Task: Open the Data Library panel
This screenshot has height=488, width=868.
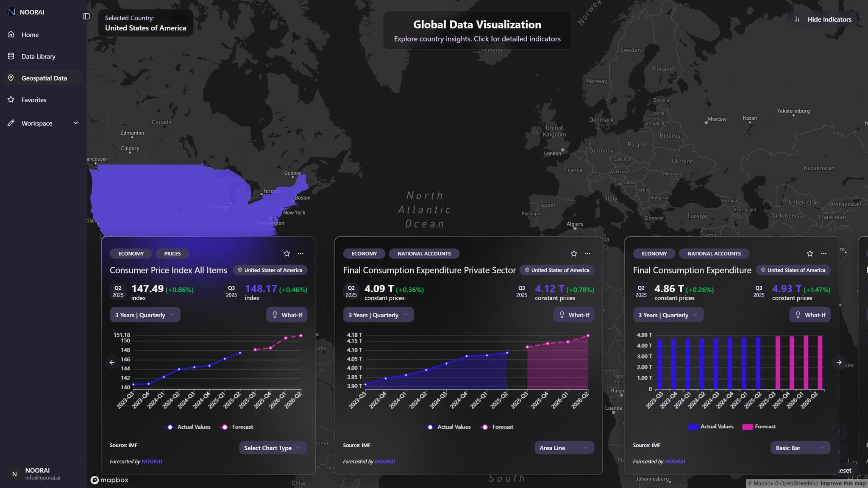Action: pos(39,56)
